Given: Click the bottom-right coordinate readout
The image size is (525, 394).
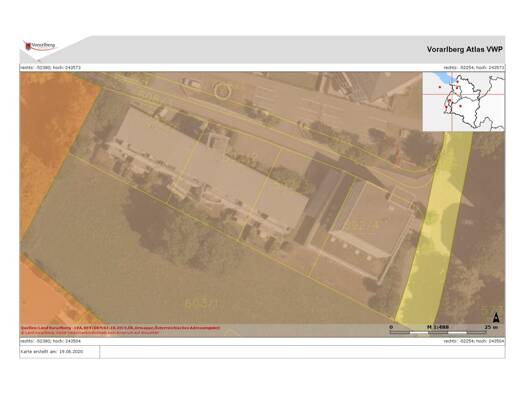Looking at the screenshot, I should click(x=474, y=341).
